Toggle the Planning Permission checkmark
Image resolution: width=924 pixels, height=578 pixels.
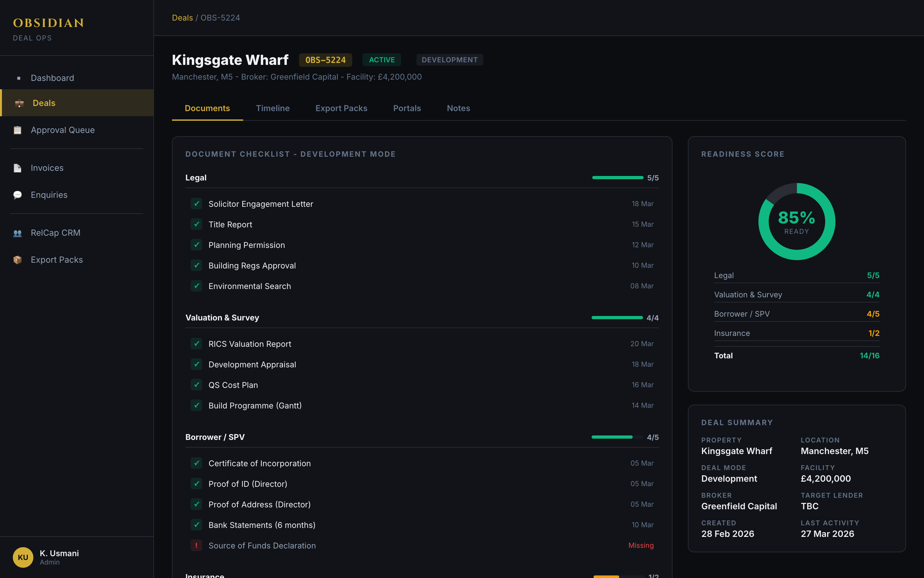click(x=196, y=245)
